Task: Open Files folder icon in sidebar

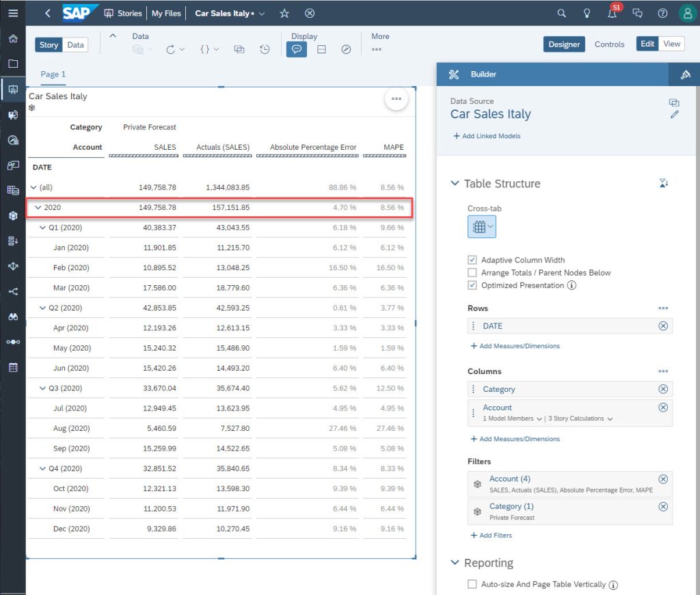Action: click(x=13, y=64)
